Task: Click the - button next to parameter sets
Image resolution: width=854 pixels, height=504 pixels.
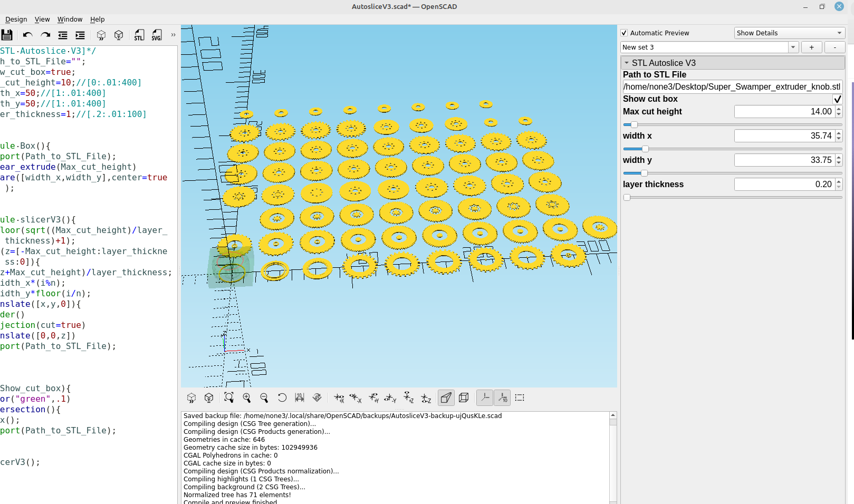Action: pyautogui.click(x=834, y=47)
